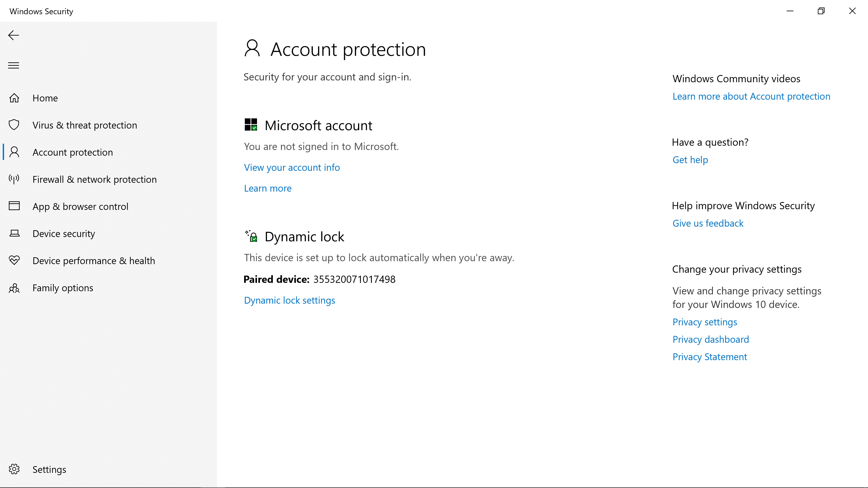This screenshot has height=488, width=868.
Task: Click the Virus & threat protection shield icon
Action: pyautogui.click(x=14, y=125)
